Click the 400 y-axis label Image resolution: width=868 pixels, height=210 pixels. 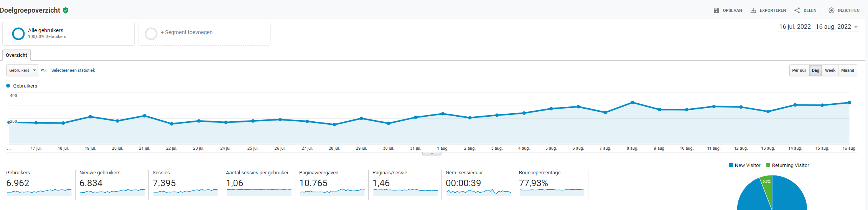point(13,96)
